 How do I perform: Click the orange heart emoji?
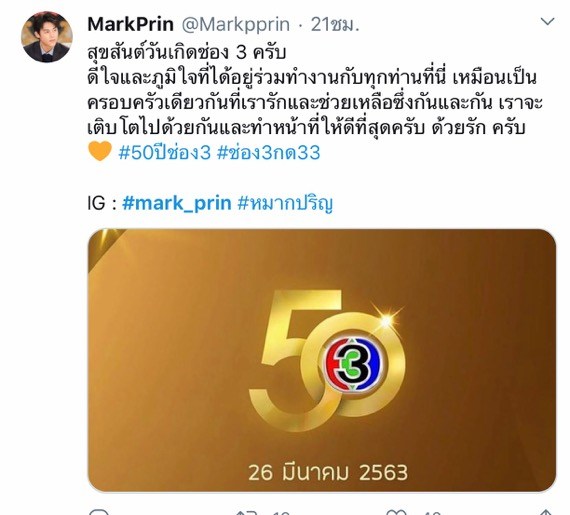click(100, 152)
